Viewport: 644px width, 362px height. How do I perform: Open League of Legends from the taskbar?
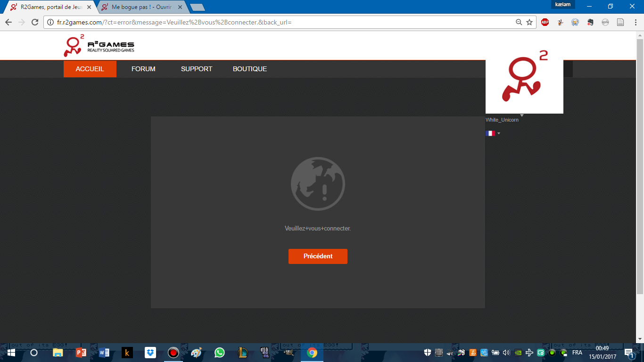tap(242, 353)
